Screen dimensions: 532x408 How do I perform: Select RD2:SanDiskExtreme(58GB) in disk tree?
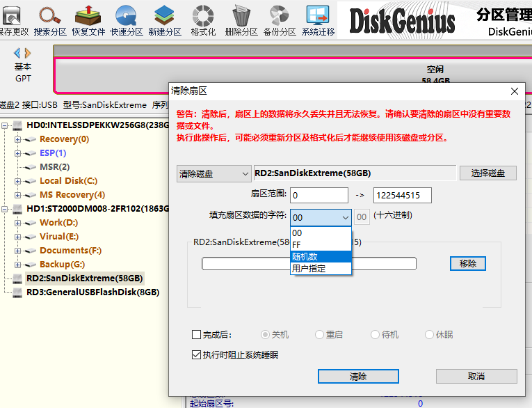click(84, 278)
